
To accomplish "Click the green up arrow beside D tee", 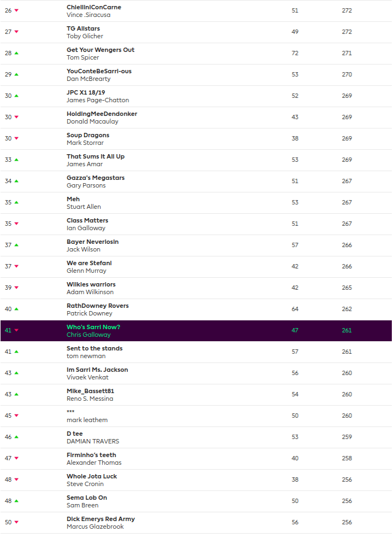I will [16, 437].
